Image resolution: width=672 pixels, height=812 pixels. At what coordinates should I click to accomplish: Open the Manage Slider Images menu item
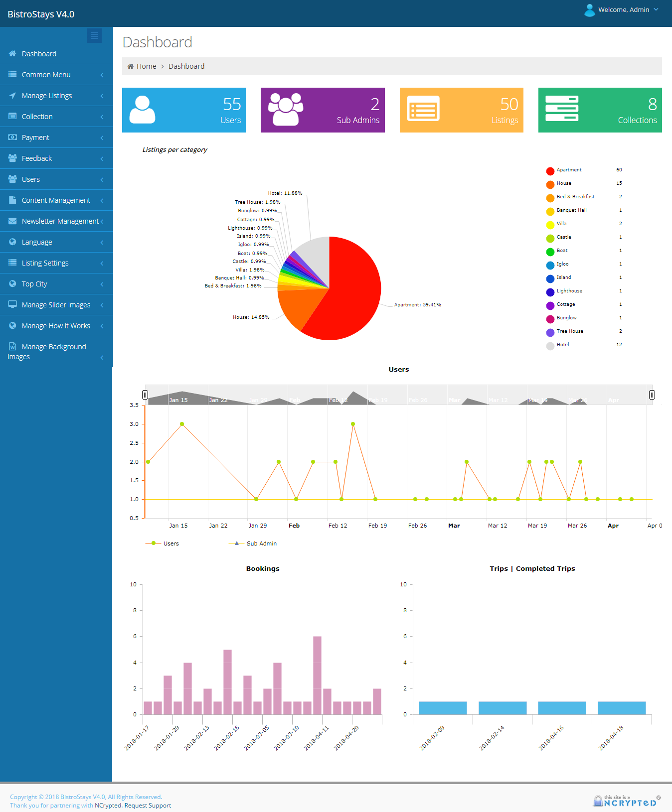click(x=56, y=305)
